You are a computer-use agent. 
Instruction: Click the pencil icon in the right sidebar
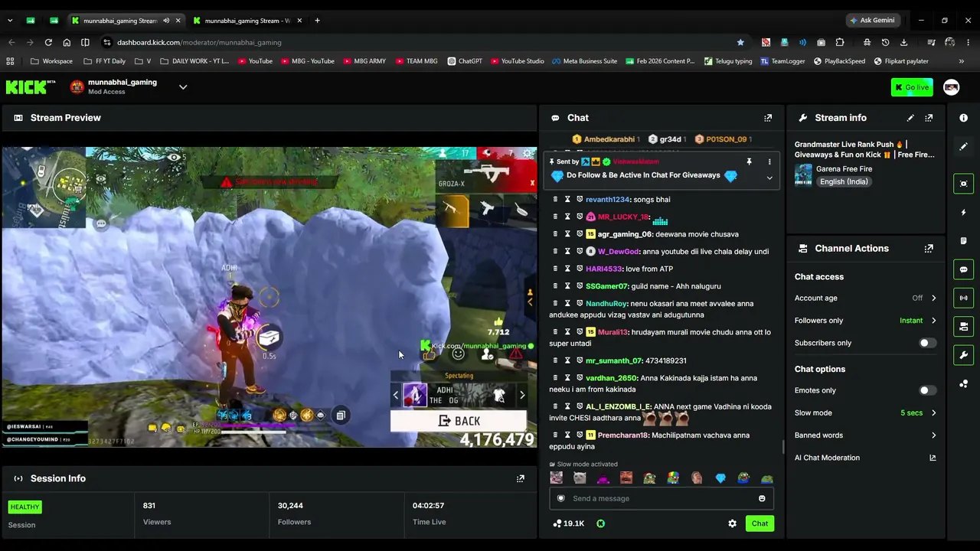963,146
